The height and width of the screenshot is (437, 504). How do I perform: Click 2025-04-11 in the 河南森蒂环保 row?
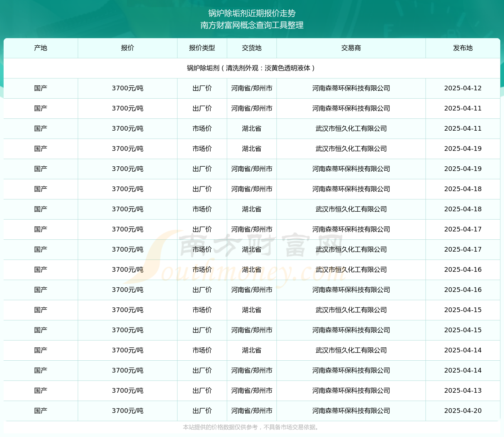463,108
